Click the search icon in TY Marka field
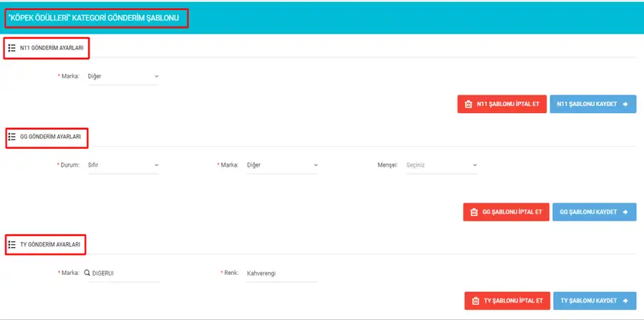644x320 pixels. [87, 273]
